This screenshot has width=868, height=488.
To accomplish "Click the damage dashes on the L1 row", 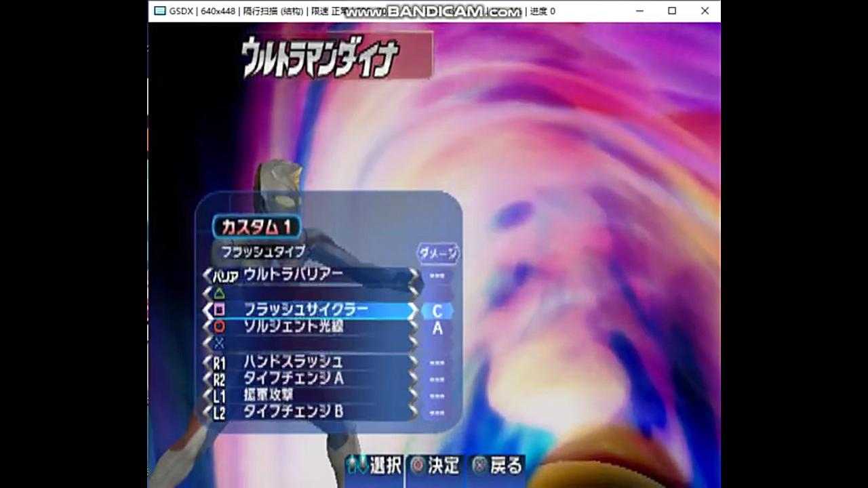I will pyautogui.click(x=437, y=396).
